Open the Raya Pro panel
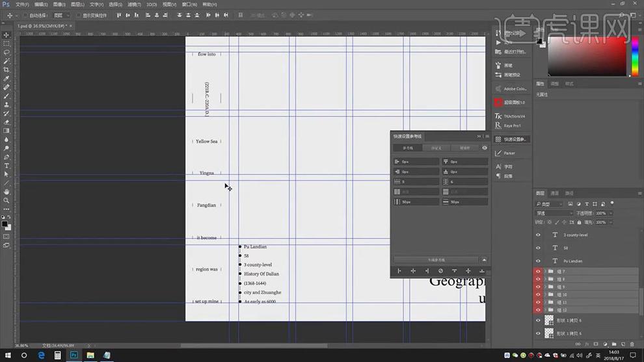This screenshot has height=362, width=644. tap(509, 125)
